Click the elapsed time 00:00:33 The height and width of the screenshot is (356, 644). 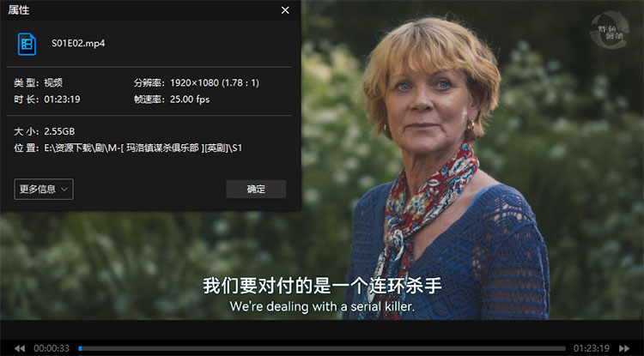point(52,348)
